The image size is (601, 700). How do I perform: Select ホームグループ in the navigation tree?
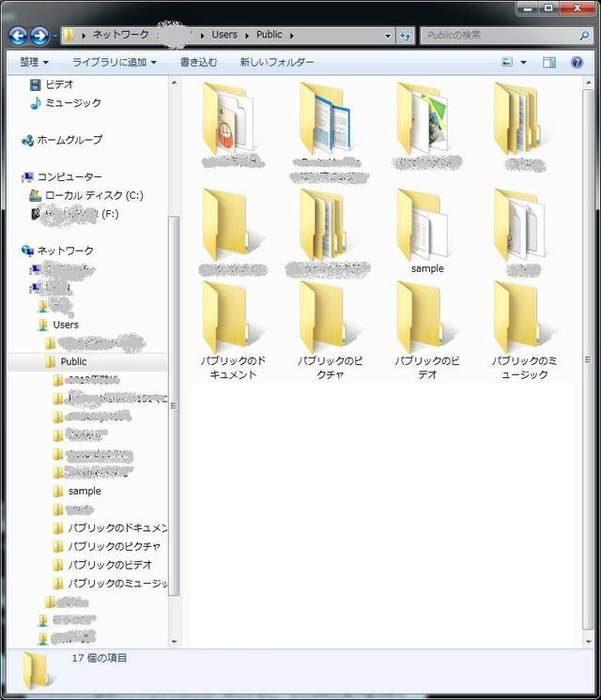pyautogui.click(x=69, y=140)
